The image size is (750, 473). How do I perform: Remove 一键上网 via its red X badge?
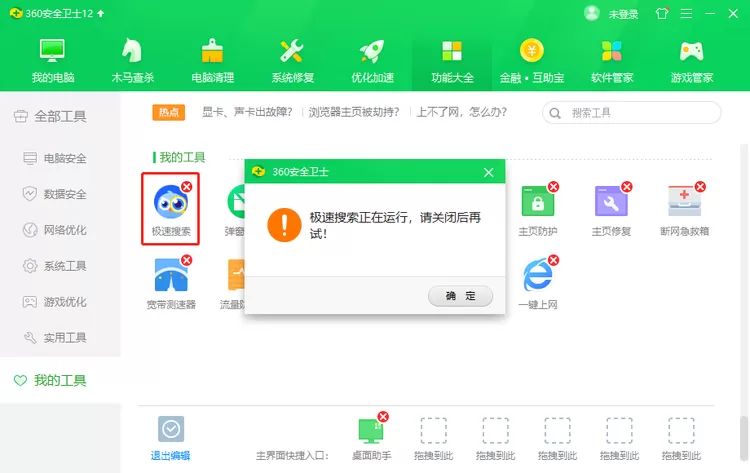(x=553, y=260)
